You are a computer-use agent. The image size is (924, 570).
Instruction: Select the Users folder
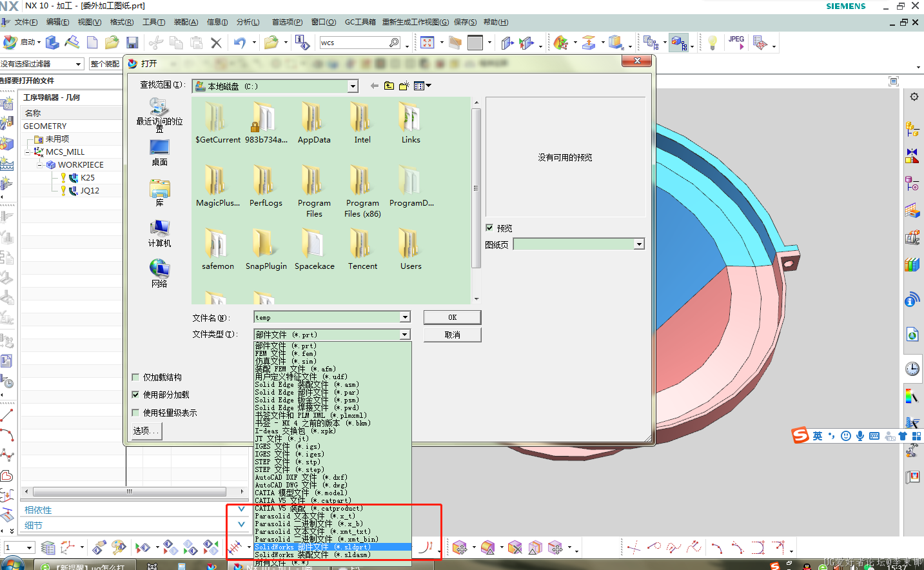(x=411, y=249)
